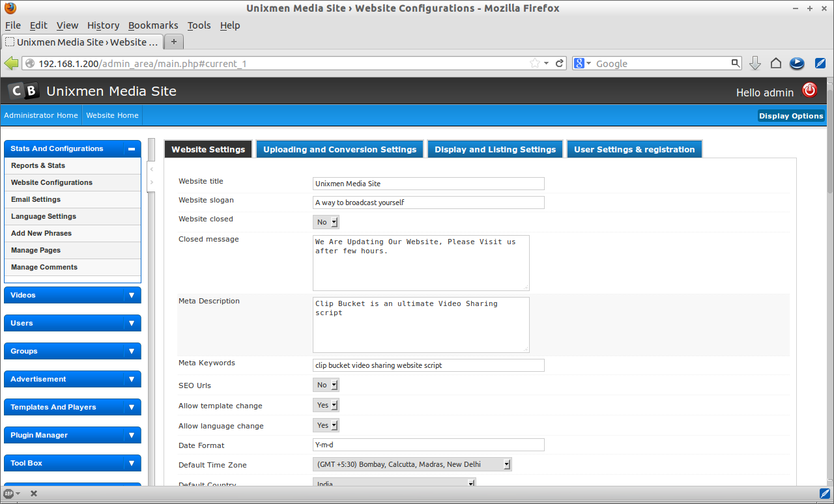The image size is (834, 504).
Task: Close the add-on bar with the X
Action: pos(34,494)
